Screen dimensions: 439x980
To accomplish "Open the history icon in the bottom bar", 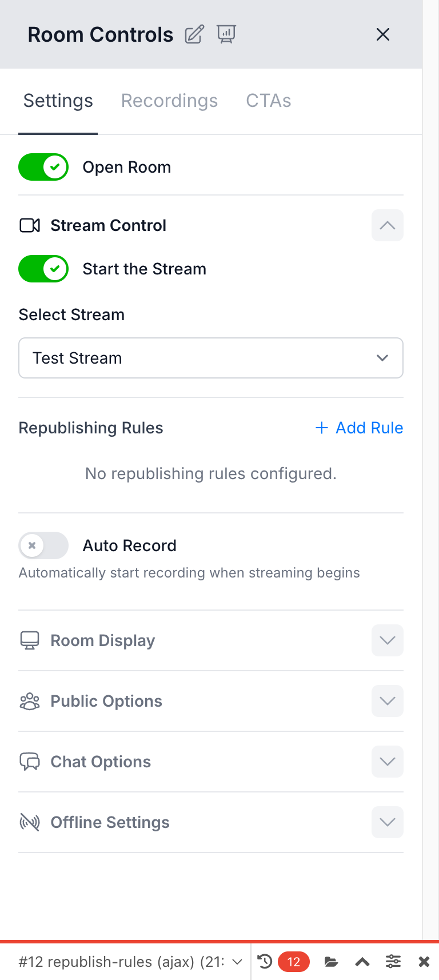I will coord(264,961).
